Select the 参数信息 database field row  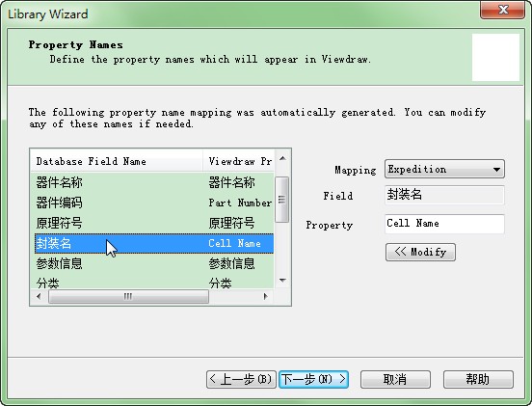coord(154,263)
